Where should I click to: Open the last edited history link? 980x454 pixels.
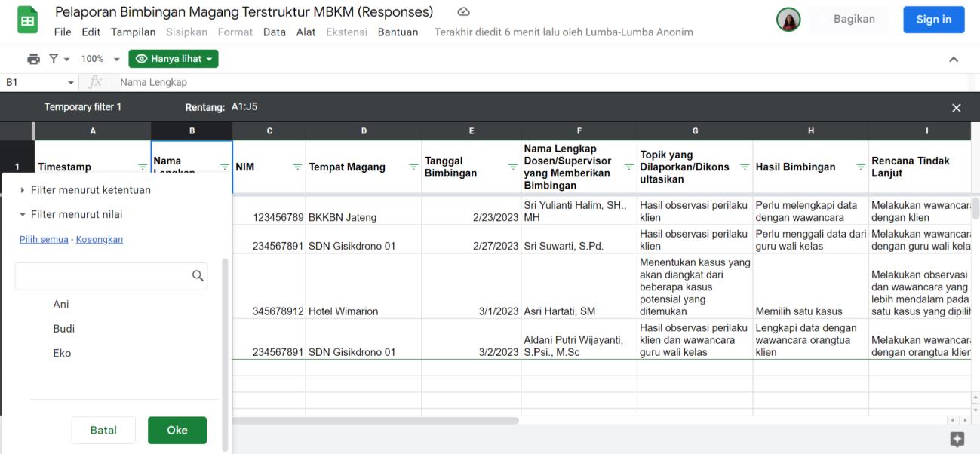pos(564,32)
